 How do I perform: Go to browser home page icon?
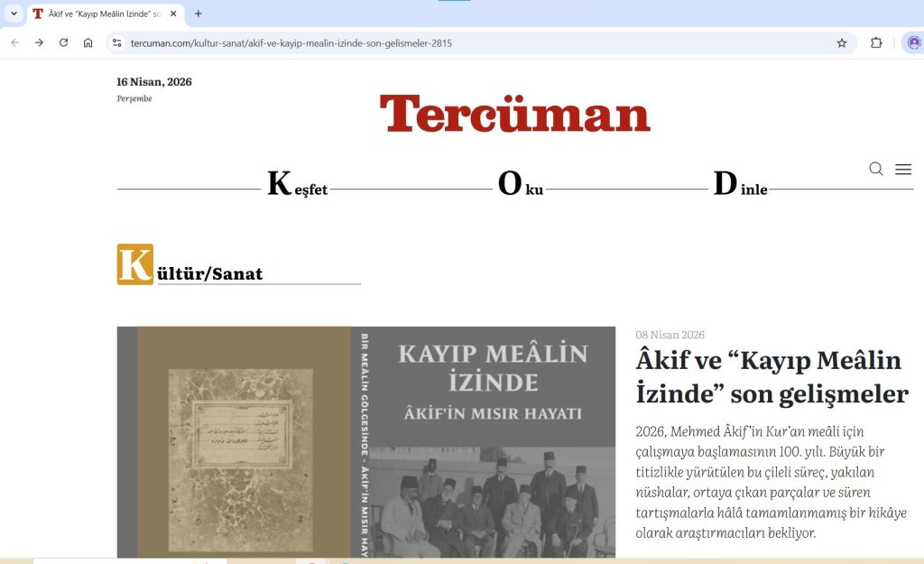click(88, 42)
